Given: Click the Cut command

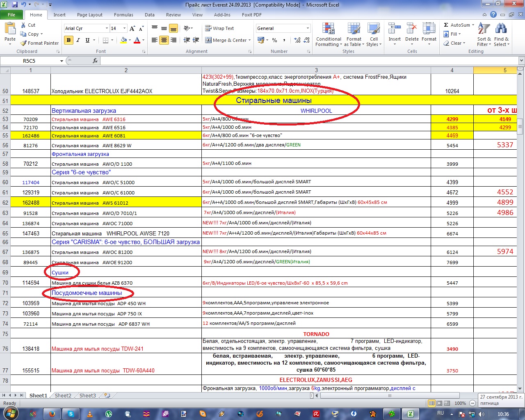Looking at the screenshot, I should (28, 25).
